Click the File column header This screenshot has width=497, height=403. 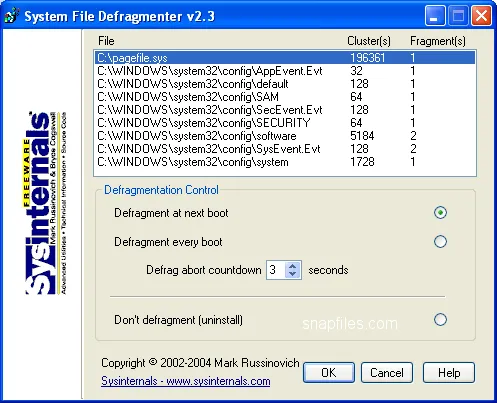[106, 41]
